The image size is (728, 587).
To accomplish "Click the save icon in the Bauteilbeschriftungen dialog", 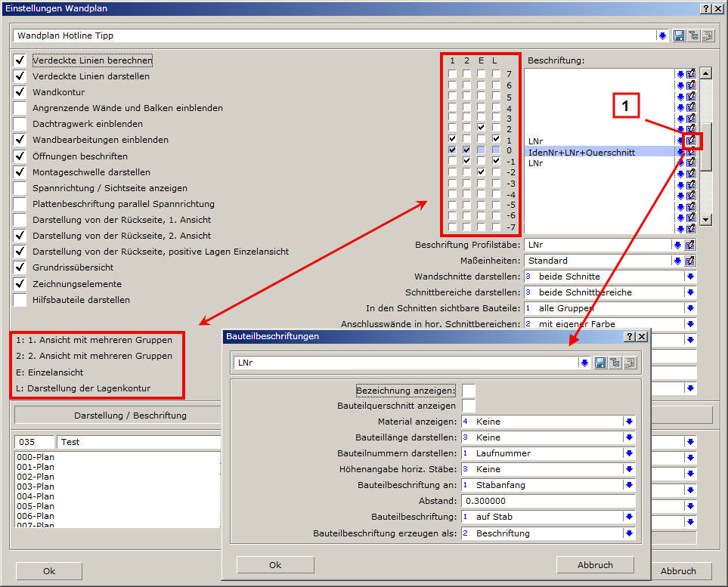I will click(600, 363).
